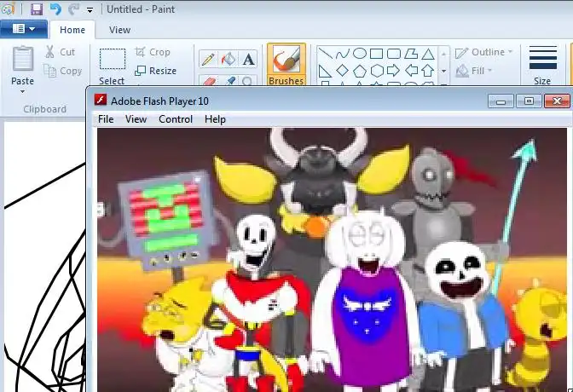Select the Right arrow shape
The height and width of the screenshot is (392, 573).
coord(394,71)
